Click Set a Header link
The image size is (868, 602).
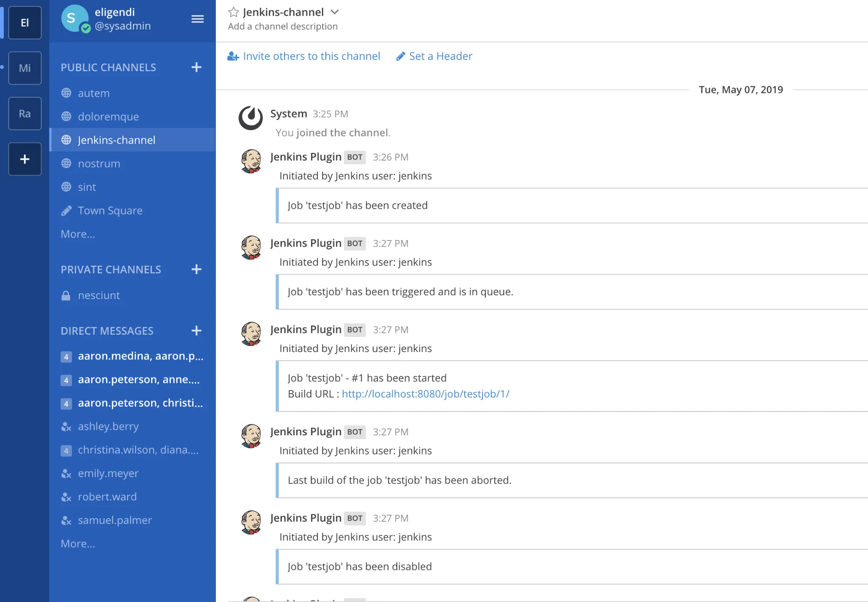(434, 56)
